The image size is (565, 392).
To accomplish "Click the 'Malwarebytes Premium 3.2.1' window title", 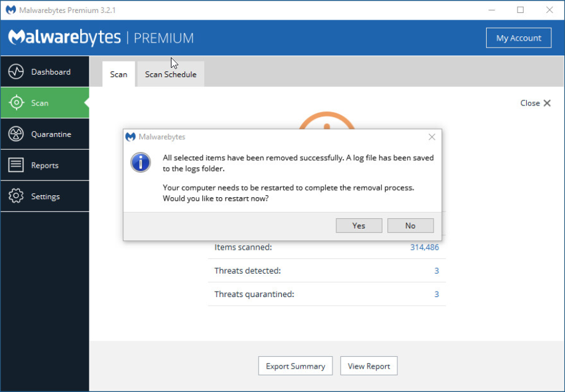I will (67, 10).
